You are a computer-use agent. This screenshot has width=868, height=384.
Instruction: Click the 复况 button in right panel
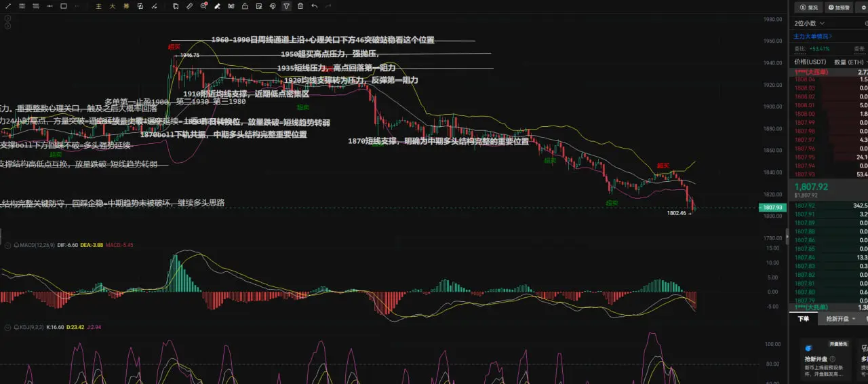pos(809,7)
